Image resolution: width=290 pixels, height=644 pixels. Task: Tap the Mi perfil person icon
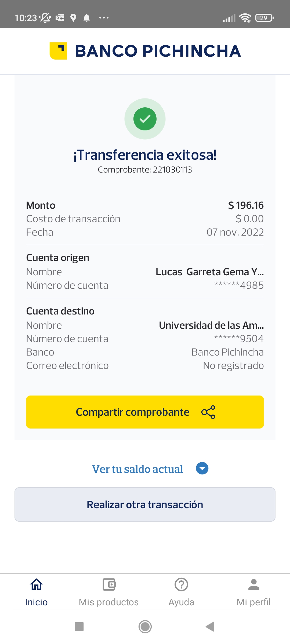point(254,584)
